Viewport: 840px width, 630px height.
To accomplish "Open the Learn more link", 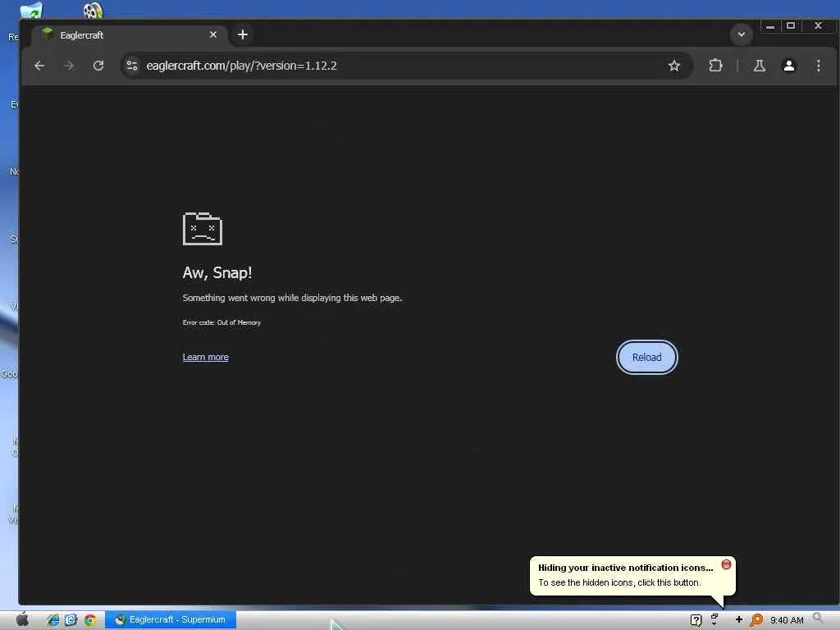I will pos(205,358).
